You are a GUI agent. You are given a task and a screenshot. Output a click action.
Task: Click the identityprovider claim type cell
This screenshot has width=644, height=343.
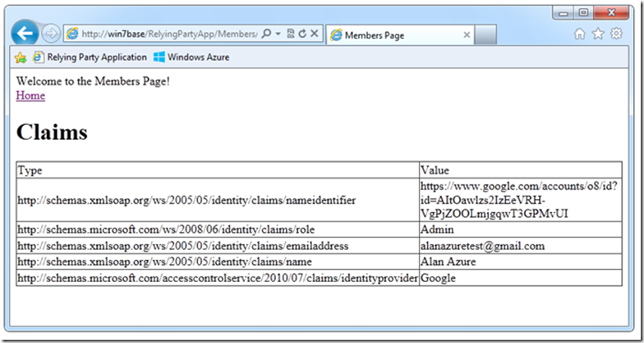pos(218,278)
